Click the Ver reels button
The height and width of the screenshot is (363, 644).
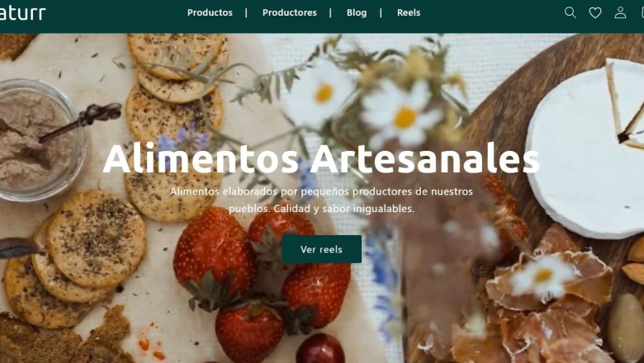322,249
